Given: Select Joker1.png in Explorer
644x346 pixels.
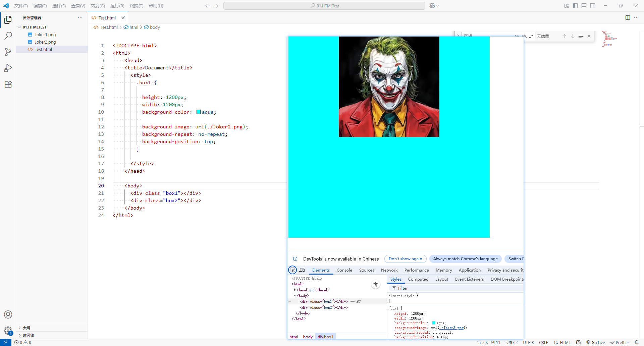Looking at the screenshot, I should [45, 35].
